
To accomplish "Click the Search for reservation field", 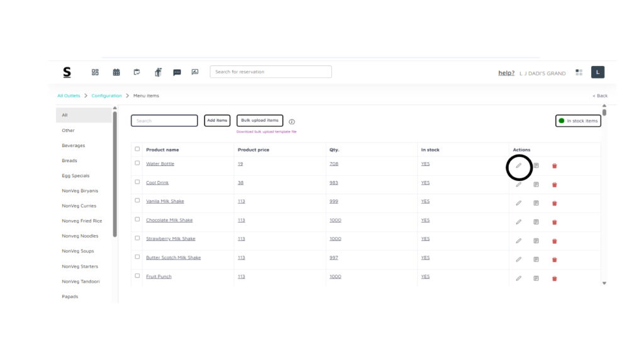I will (270, 72).
